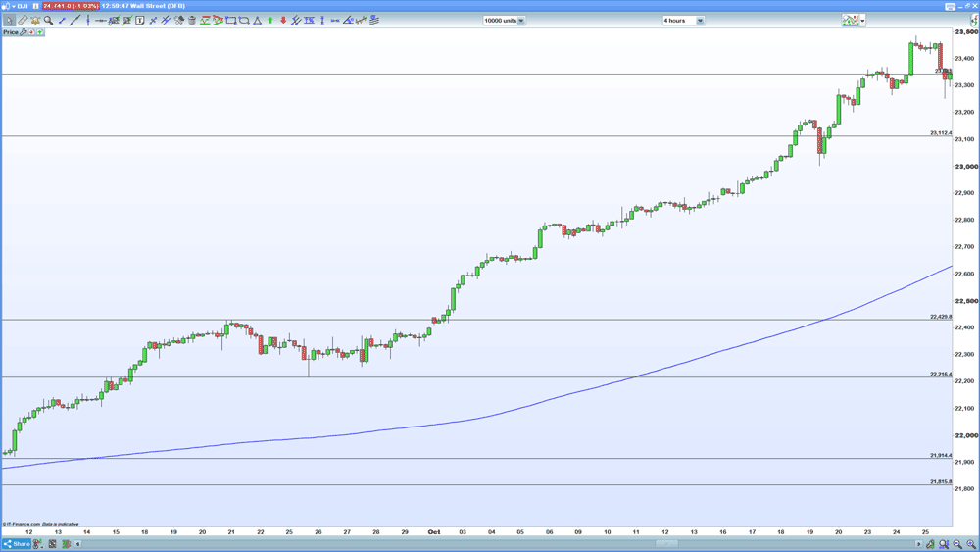Click the 21,914.4 horizontal level label
The height and width of the screenshot is (552, 980).
point(941,455)
